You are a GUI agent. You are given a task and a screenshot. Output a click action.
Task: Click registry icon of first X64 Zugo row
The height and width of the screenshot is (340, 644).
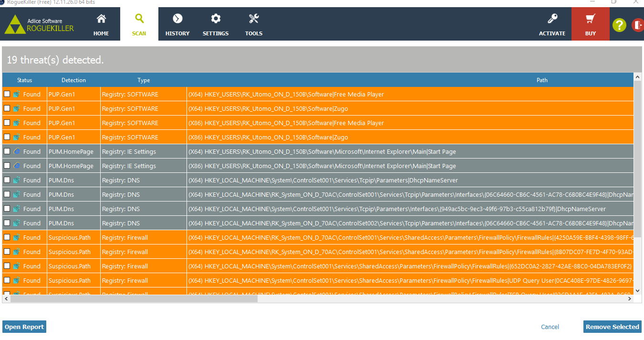17,108
